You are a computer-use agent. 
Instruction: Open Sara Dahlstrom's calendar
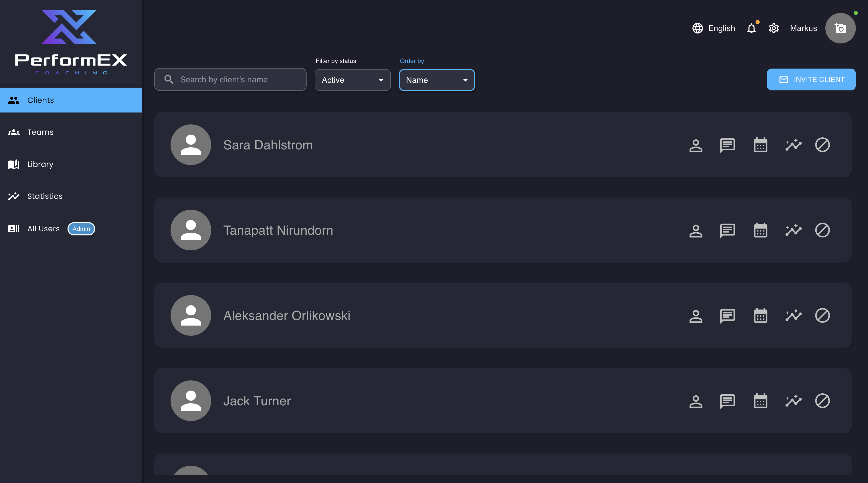coord(760,145)
